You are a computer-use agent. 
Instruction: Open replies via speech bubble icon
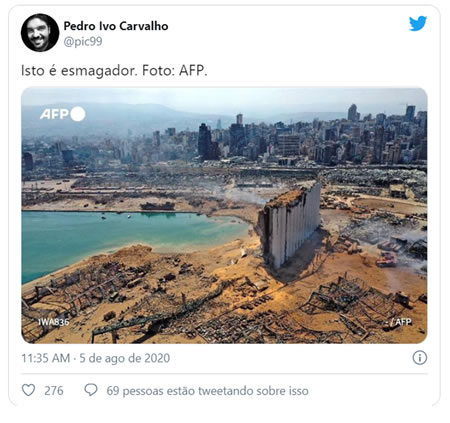pyautogui.click(x=91, y=390)
